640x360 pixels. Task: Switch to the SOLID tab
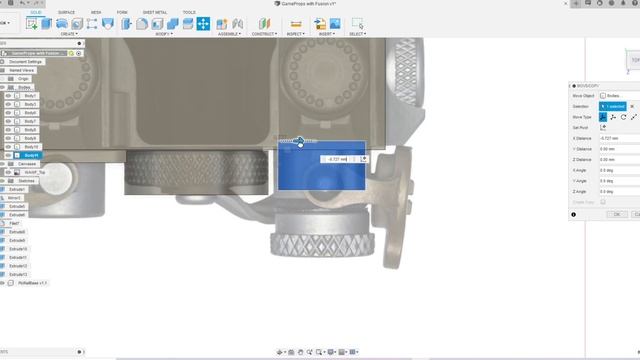(x=36, y=13)
